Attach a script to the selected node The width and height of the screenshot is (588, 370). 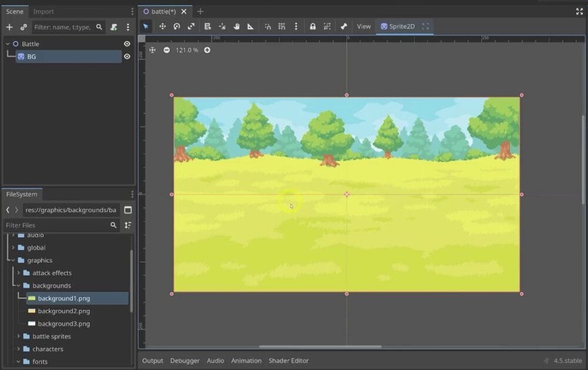[x=113, y=27]
